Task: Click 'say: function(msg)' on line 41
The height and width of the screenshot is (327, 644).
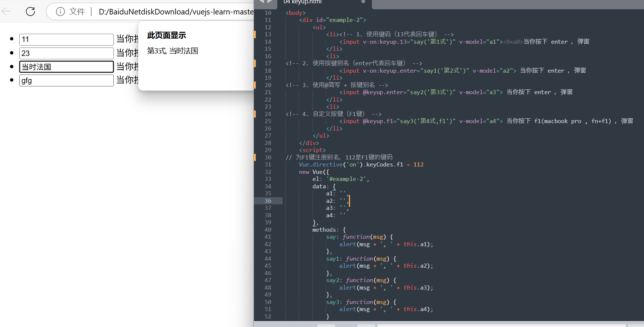Action: [356, 237]
